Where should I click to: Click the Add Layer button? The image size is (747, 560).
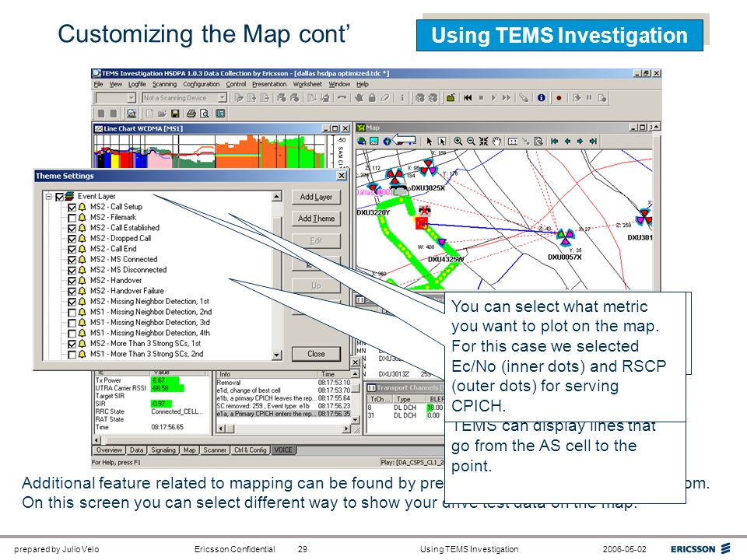[316, 197]
